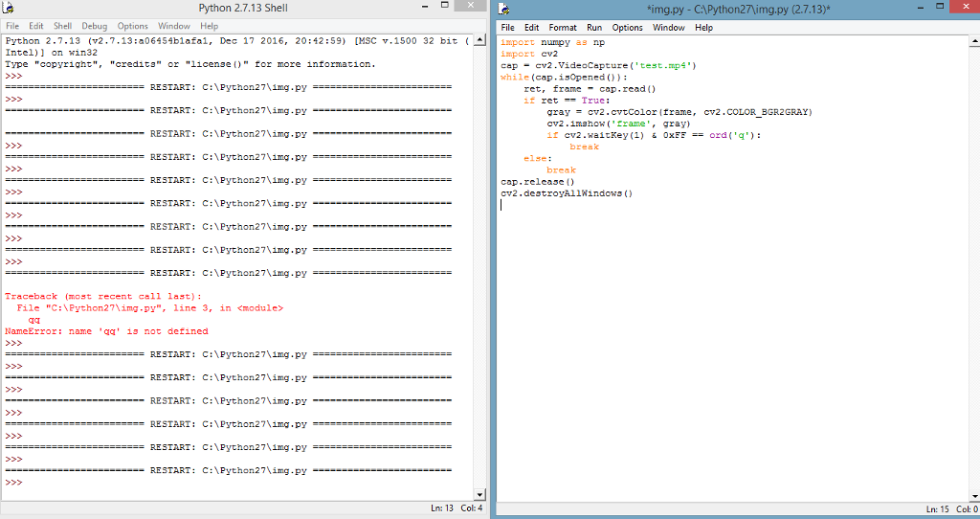Viewport: 980px width, 519px height.
Task: Open Options menu in Python Shell window
Action: pos(132,26)
